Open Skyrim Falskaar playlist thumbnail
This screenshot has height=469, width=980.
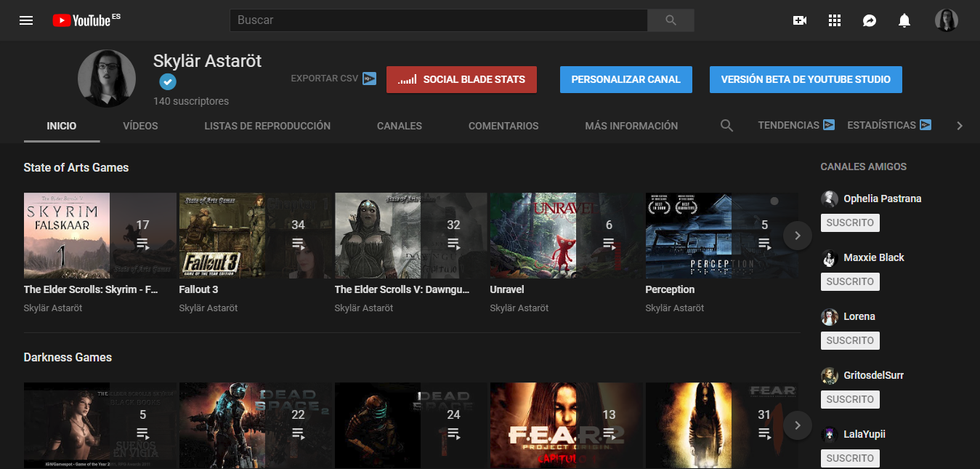point(100,236)
